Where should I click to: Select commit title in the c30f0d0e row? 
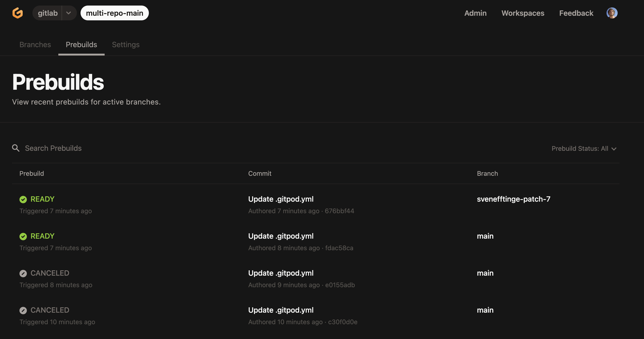click(x=281, y=310)
